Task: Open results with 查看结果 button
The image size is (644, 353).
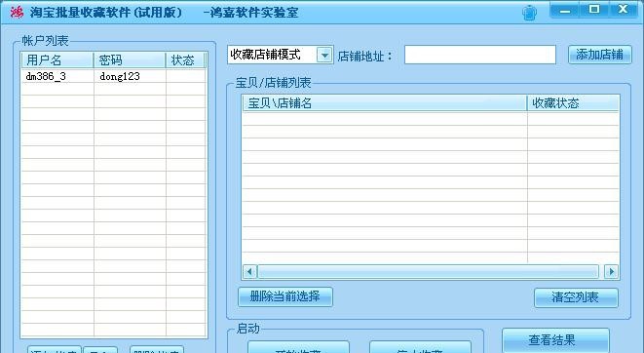Action: pyautogui.click(x=555, y=340)
